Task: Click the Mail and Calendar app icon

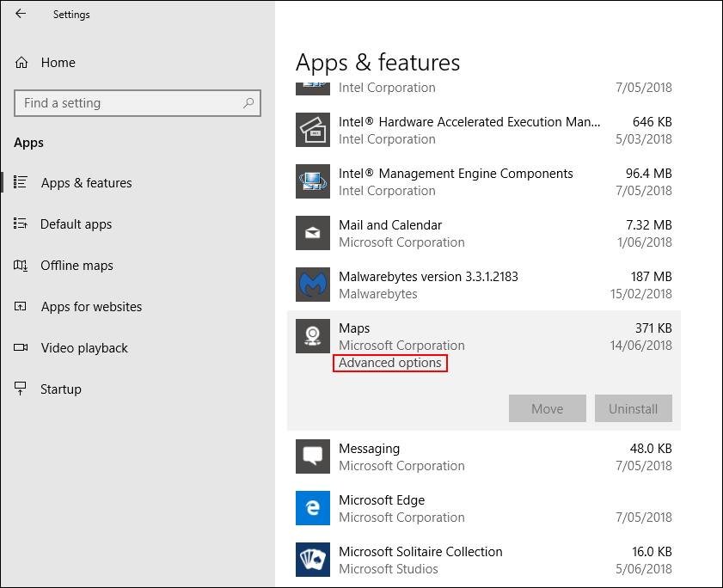Action: point(313,233)
